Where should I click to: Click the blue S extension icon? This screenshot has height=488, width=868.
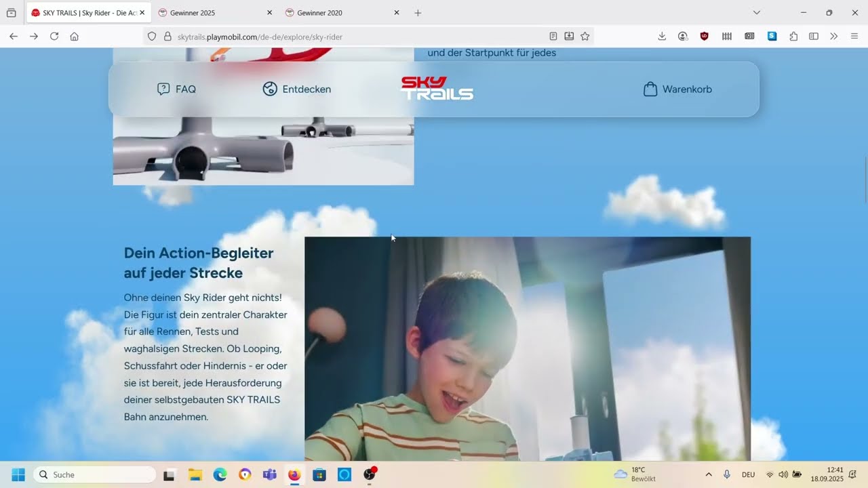[x=772, y=37]
